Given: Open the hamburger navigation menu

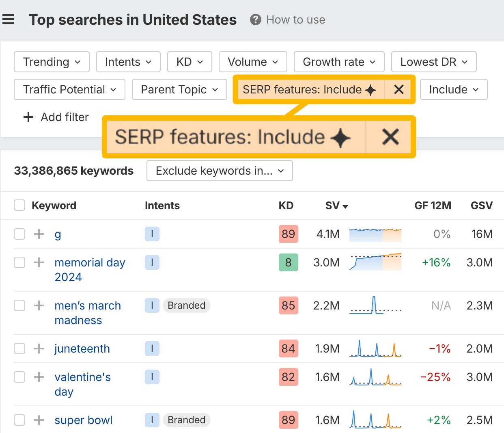Looking at the screenshot, I should point(9,19).
